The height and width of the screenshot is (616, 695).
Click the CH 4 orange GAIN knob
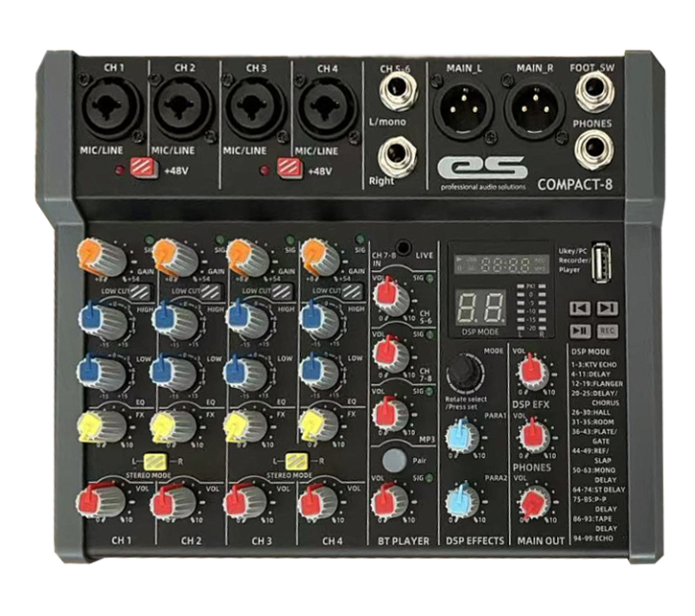[320, 258]
